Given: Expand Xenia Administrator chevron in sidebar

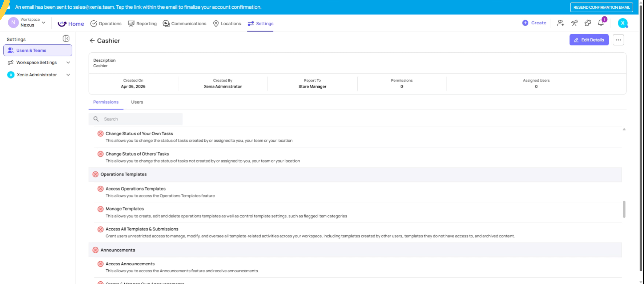Looking at the screenshot, I should click(x=68, y=75).
